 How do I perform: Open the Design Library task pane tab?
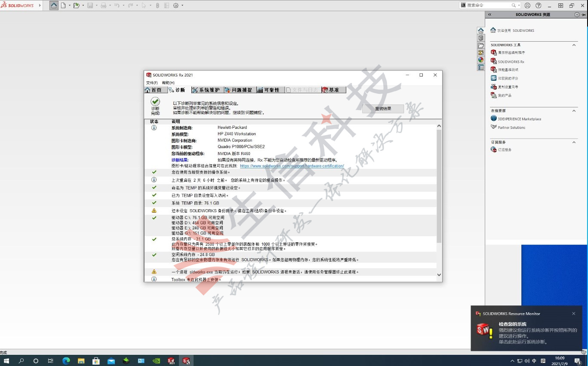pyautogui.click(x=481, y=38)
